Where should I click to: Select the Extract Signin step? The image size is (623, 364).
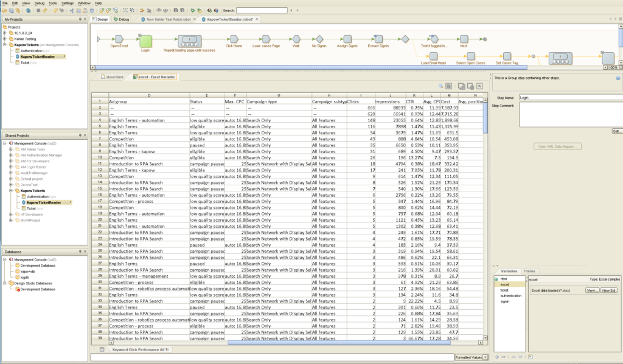[378, 39]
